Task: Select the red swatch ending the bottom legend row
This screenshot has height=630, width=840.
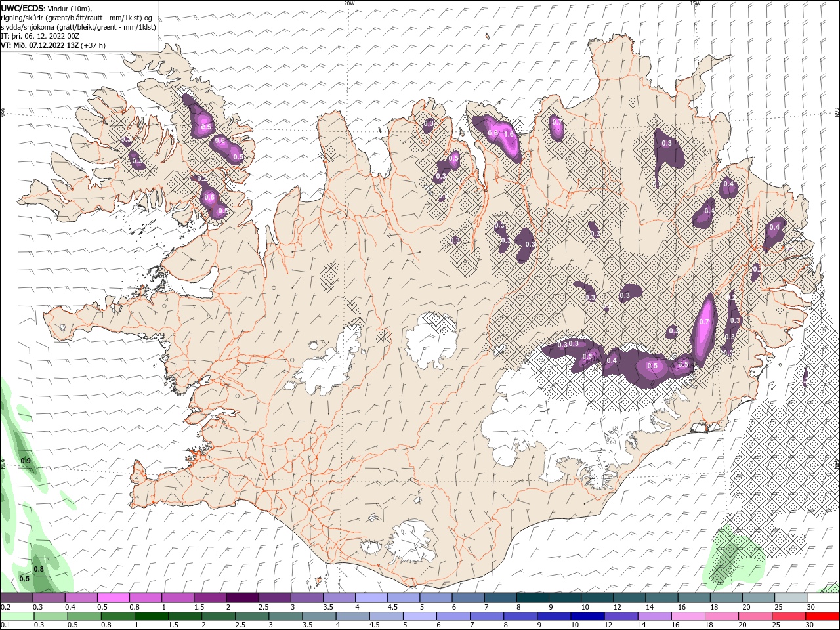Action: (822, 616)
